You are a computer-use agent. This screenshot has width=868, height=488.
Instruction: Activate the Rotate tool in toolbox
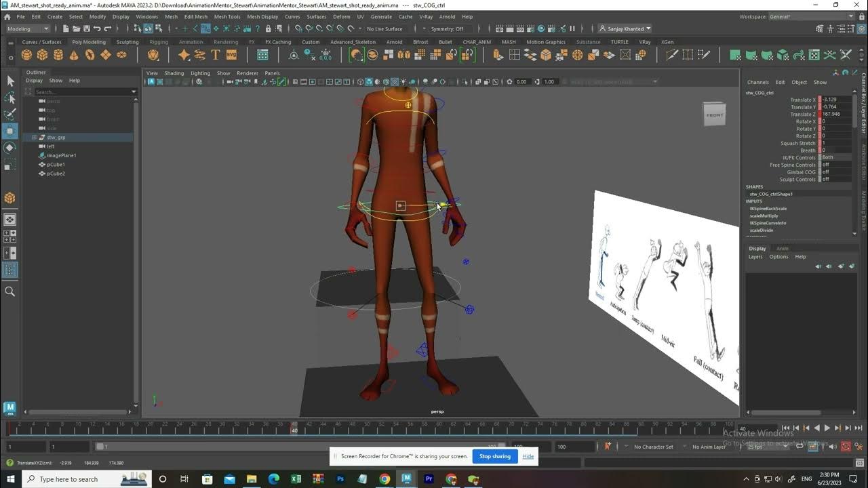click(x=10, y=147)
